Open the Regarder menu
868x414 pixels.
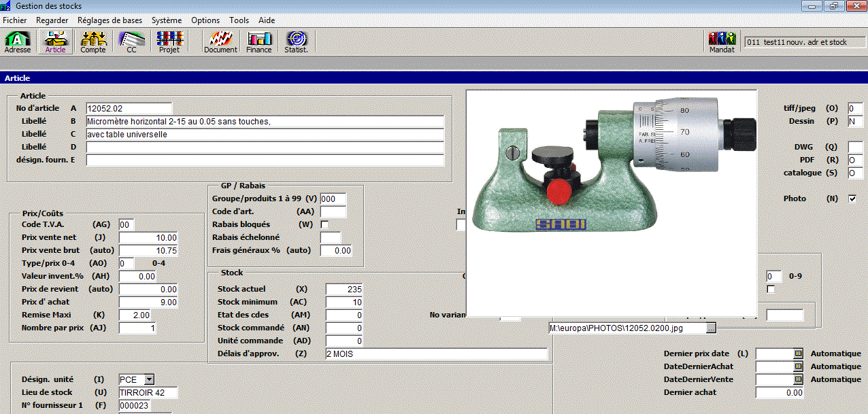[52, 20]
